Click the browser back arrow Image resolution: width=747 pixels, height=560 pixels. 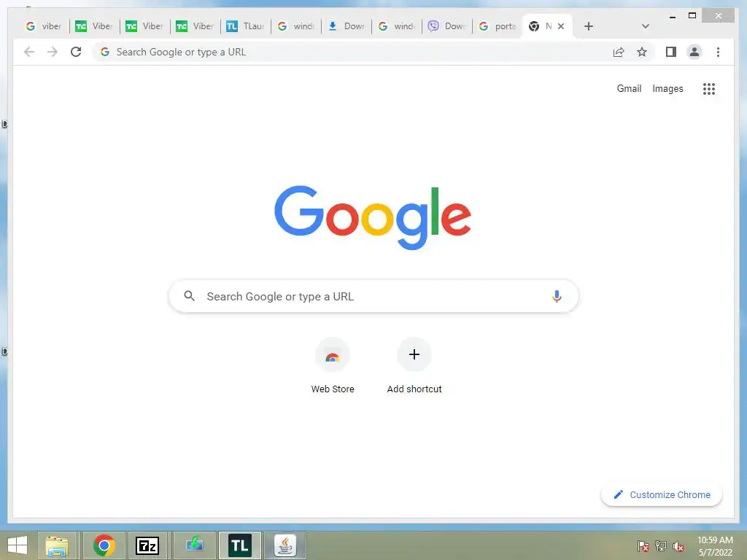coord(29,52)
